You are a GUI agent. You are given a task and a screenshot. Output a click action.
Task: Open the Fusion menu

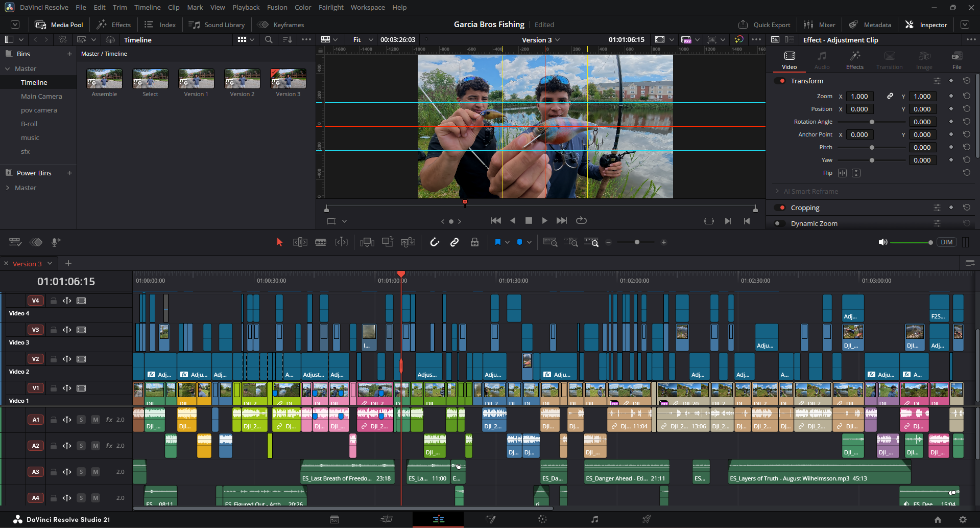click(277, 7)
